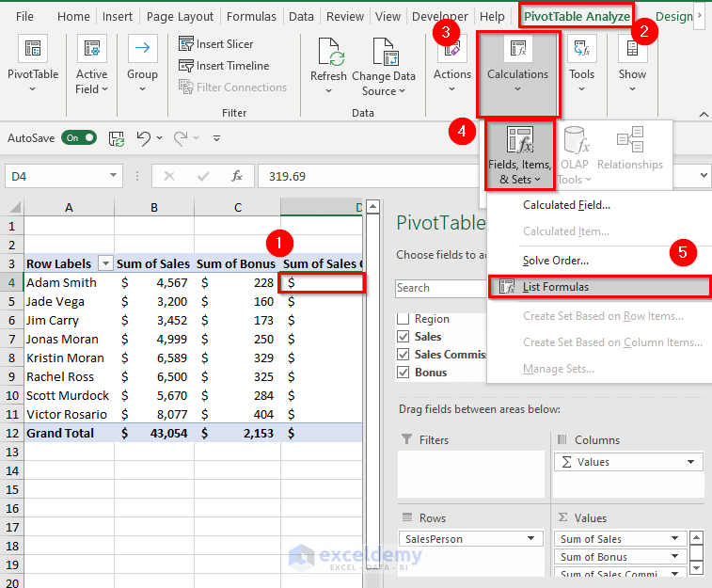Click the Grand Total label cell
Image resolution: width=712 pixels, height=588 pixels.
coord(69,433)
